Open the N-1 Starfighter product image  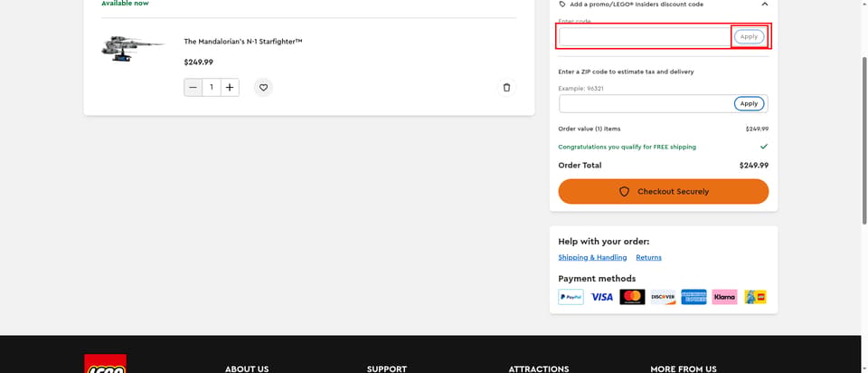[x=133, y=49]
